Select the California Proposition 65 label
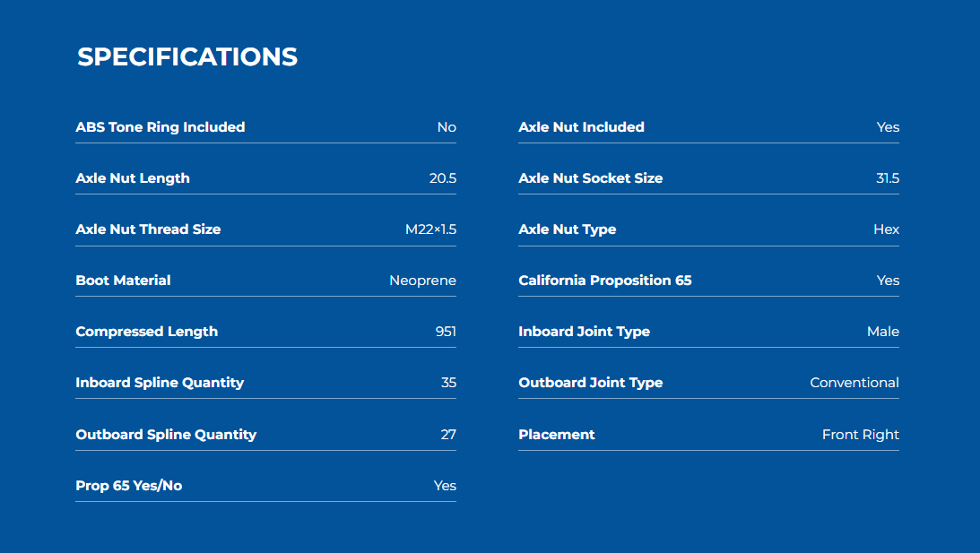The height and width of the screenshot is (553, 980). click(605, 281)
